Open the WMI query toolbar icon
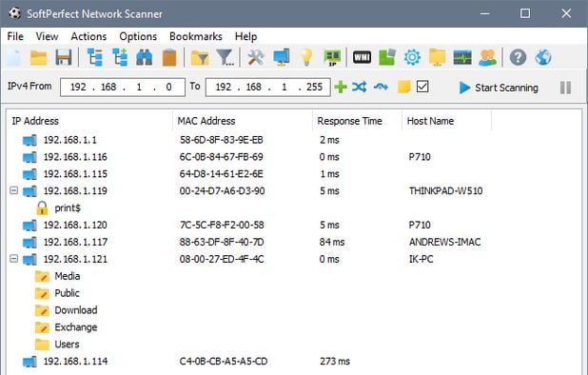This screenshot has width=588, height=375. point(362,57)
